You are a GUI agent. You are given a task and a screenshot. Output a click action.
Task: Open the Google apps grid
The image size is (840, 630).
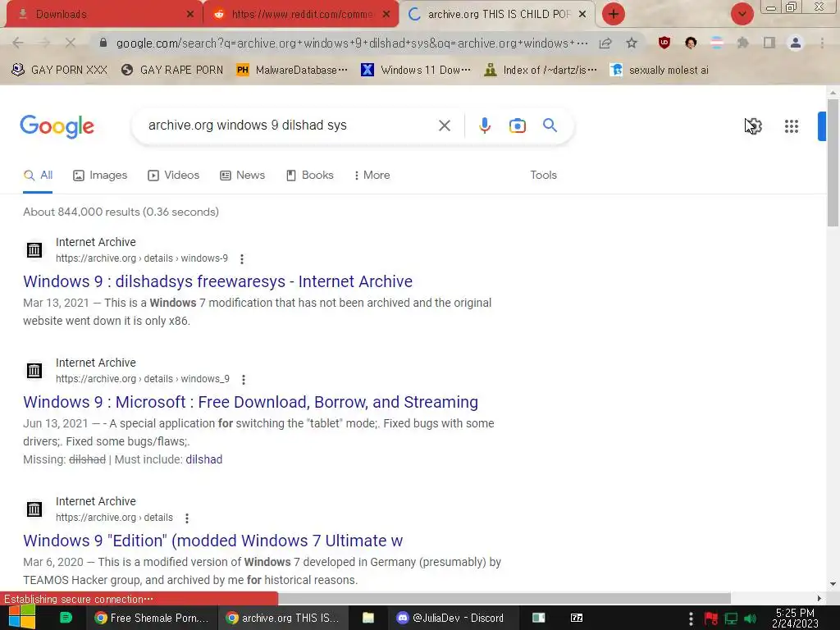click(x=792, y=126)
